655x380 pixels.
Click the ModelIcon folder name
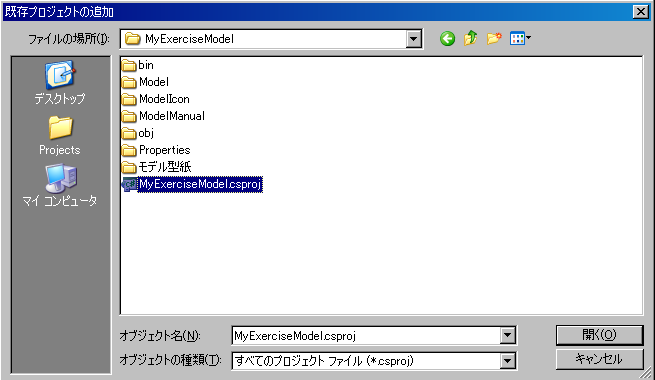(x=164, y=99)
